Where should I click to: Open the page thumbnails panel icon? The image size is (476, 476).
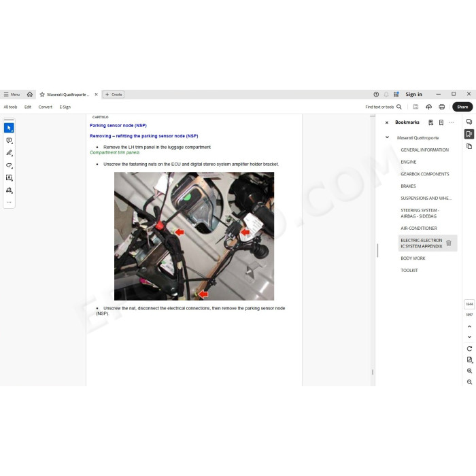469,146
